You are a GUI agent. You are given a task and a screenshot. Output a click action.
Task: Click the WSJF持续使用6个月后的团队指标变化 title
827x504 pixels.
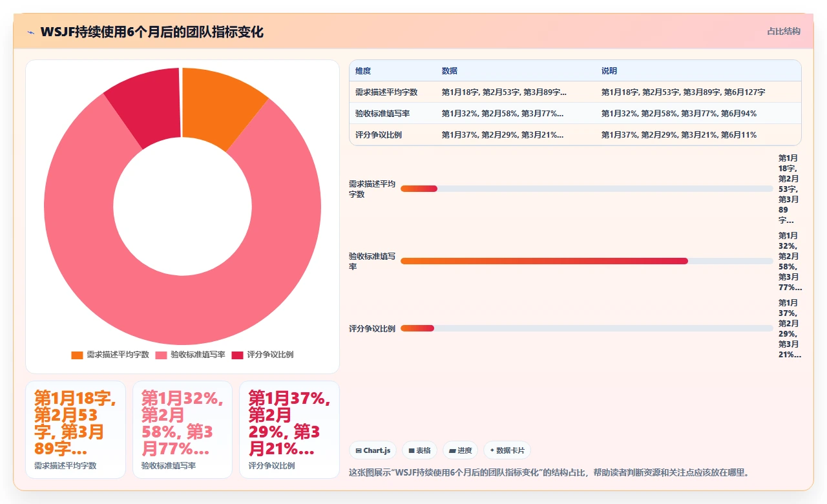(152, 32)
